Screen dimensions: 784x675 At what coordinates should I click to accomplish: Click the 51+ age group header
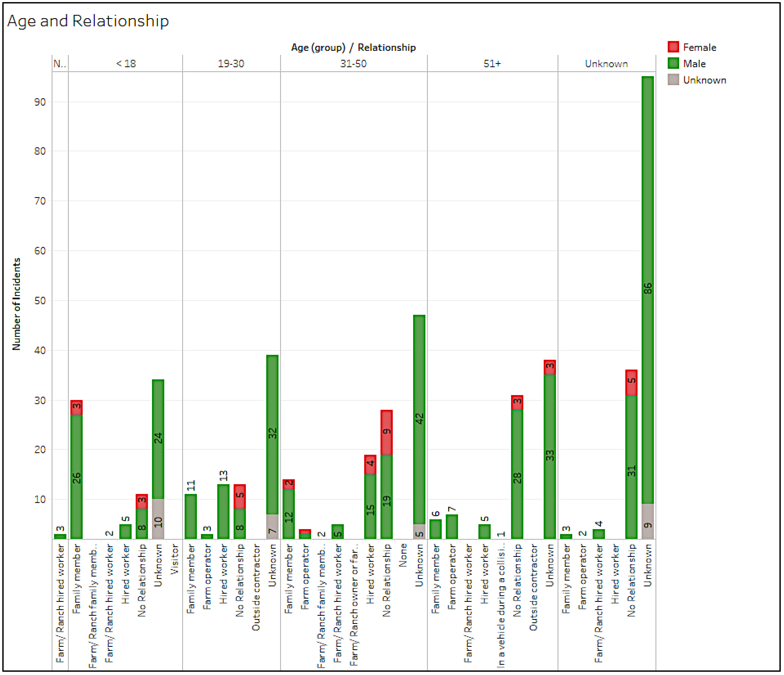tap(492, 64)
